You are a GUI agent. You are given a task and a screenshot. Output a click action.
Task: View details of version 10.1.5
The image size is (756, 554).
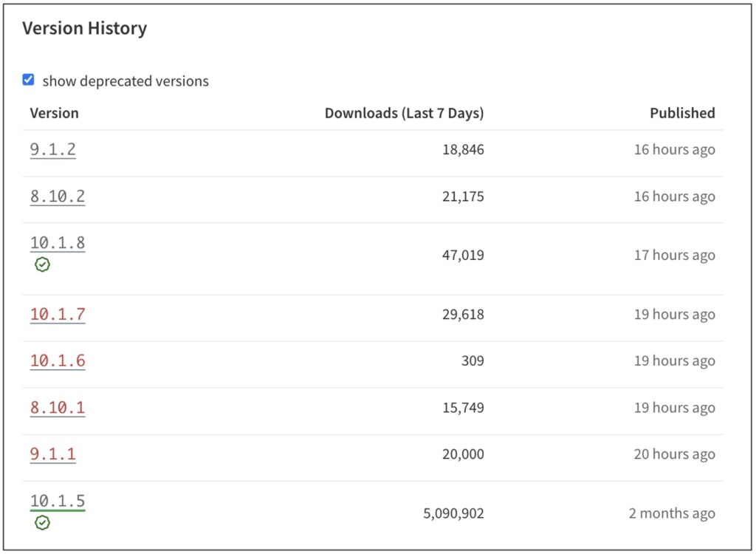(x=57, y=500)
